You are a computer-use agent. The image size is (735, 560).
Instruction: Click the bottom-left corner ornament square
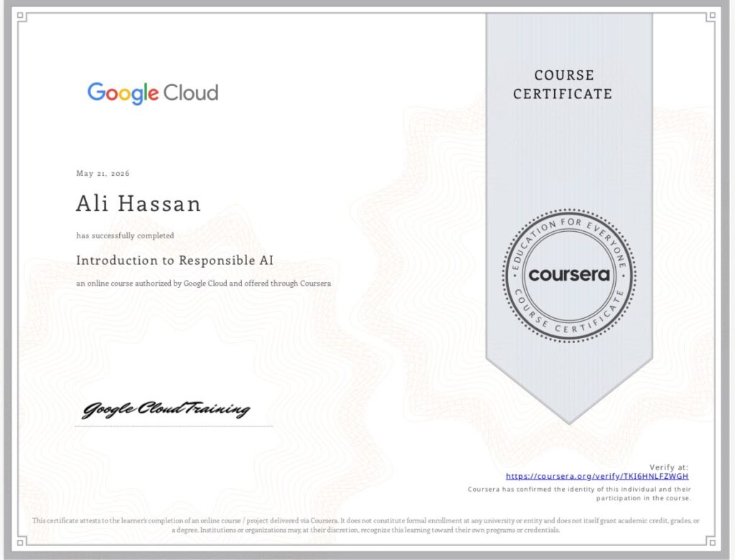coord(20,543)
